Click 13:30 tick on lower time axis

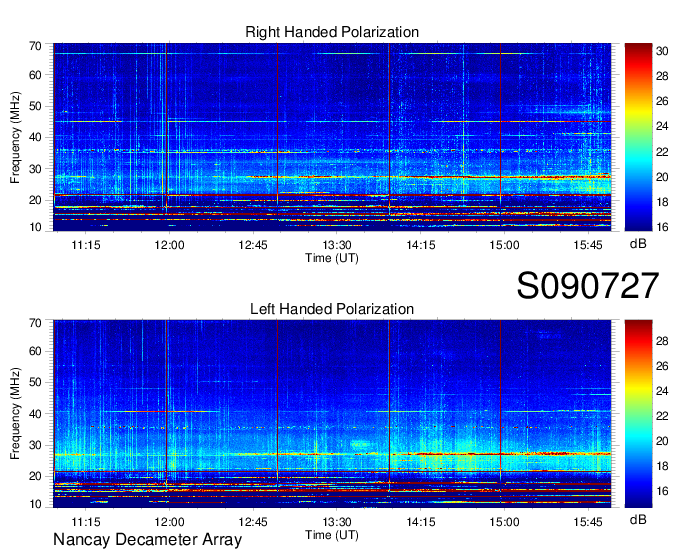pos(337,522)
